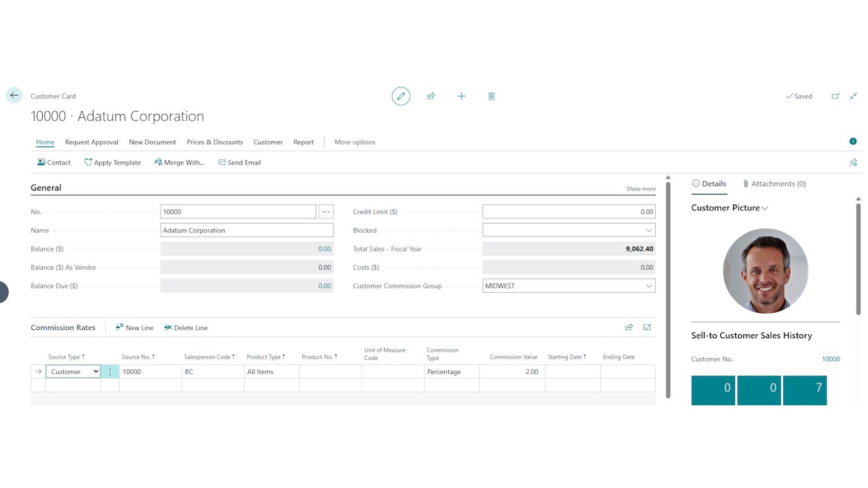Switch to Attachments (0) tab

point(774,184)
